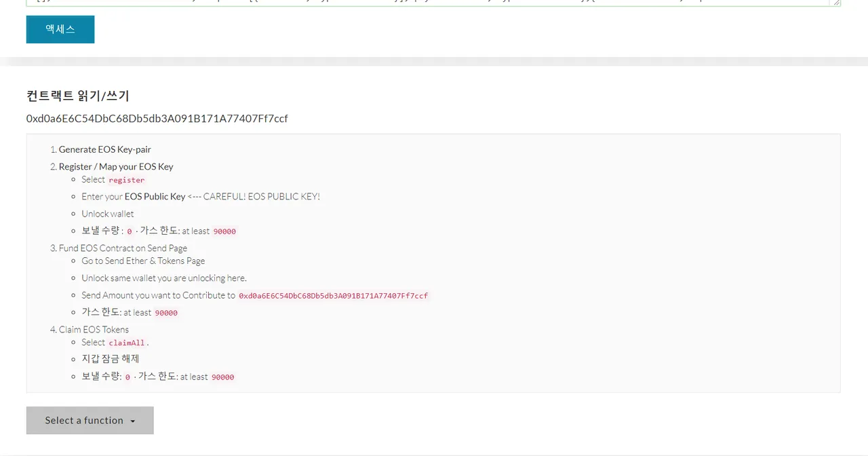
Task: Click the 컨트랙트 읽기/쓰기 heading
Action: pyautogui.click(x=78, y=96)
